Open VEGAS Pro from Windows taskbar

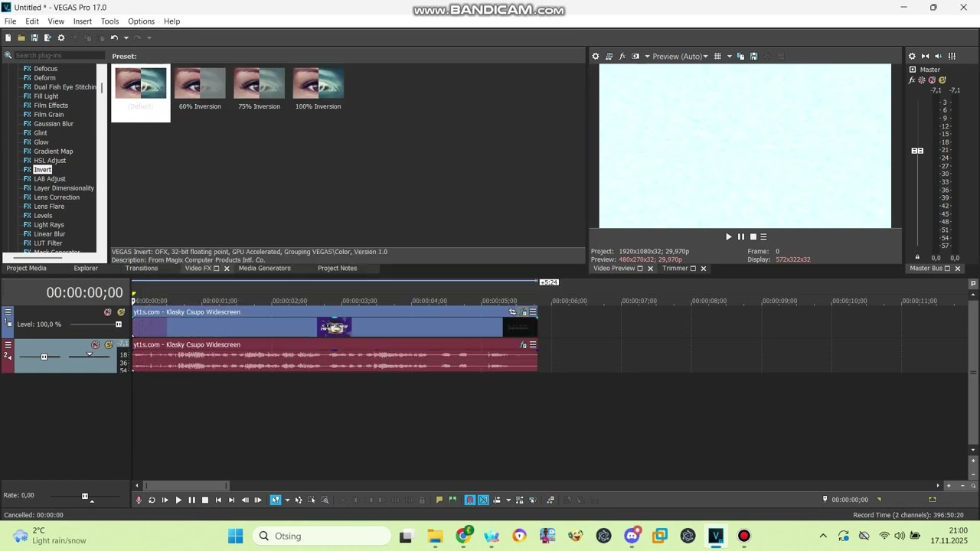pyautogui.click(x=716, y=536)
